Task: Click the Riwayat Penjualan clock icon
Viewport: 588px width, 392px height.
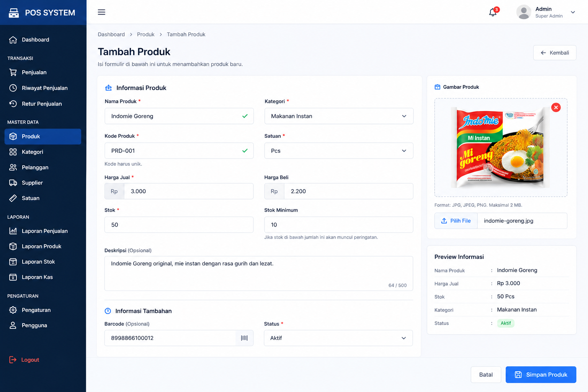Action: click(x=13, y=88)
